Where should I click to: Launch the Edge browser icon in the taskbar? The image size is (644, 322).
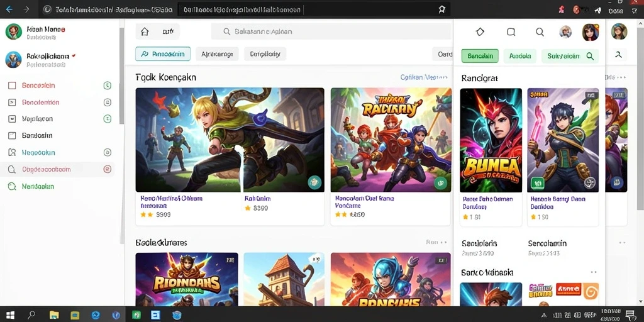coord(96,315)
